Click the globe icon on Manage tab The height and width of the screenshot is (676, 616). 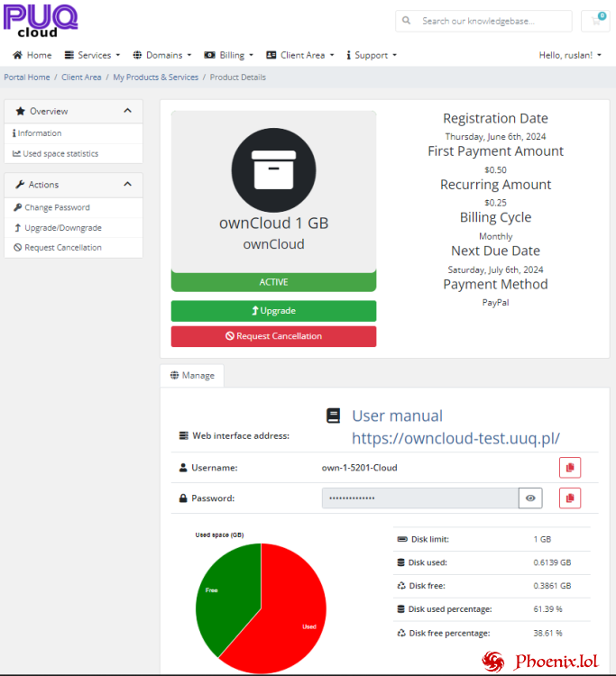174,375
